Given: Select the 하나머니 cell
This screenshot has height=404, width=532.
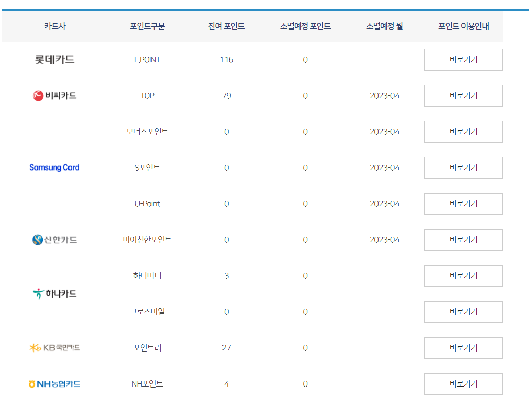Looking at the screenshot, I should click(x=147, y=275).
